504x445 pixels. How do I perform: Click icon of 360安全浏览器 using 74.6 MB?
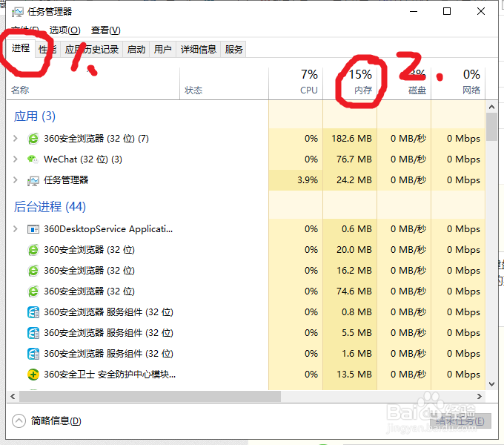click(33, 291)
